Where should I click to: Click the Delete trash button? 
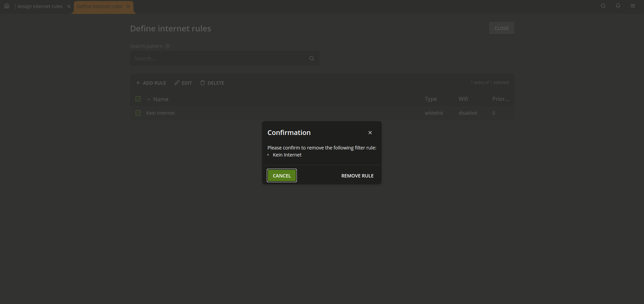(212, 83)
